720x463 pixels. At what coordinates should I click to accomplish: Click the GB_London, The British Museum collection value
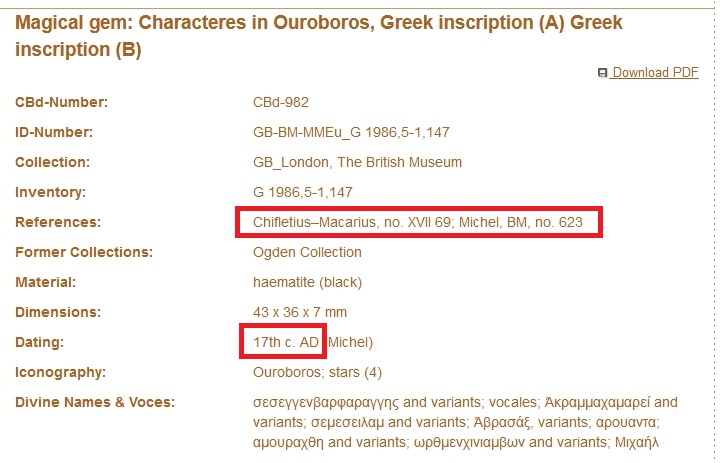pyautogui.click(x=358, y=162)
